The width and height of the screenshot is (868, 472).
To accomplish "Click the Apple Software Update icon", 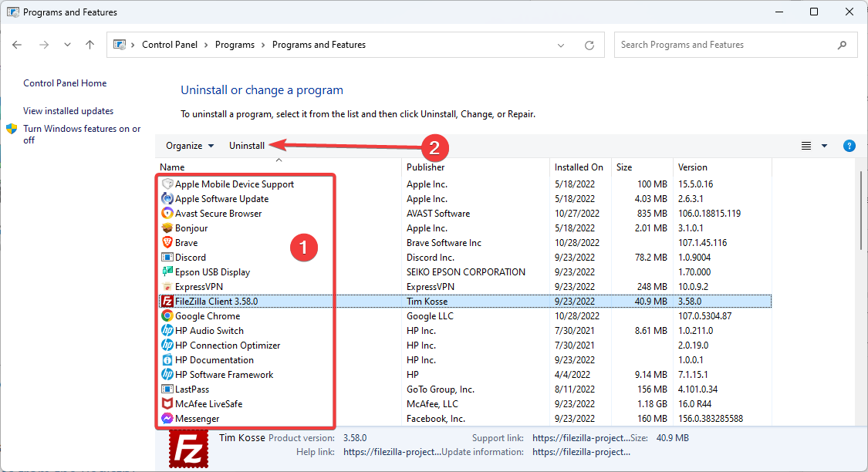I will [x=167, y=199].
